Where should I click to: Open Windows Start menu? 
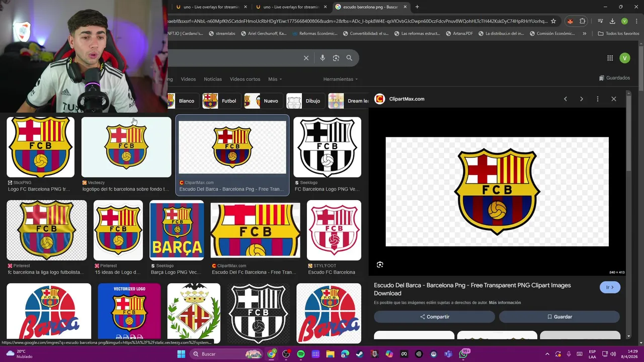point(181,354)
